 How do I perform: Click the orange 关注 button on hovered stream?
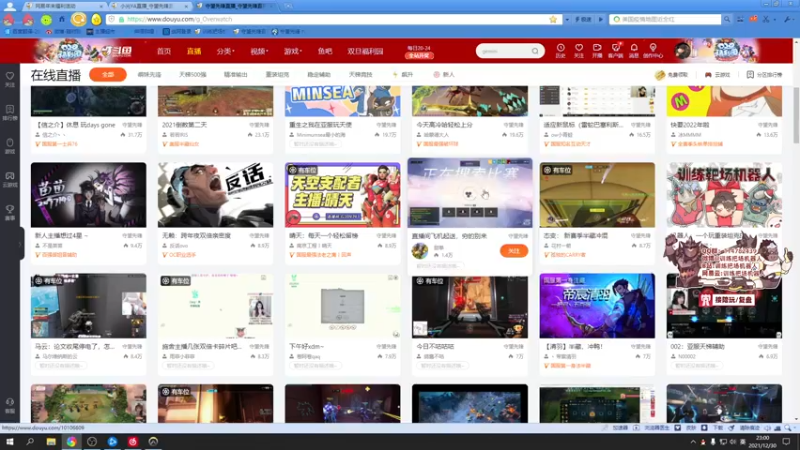pyautogui.click(x=514, y=251)
